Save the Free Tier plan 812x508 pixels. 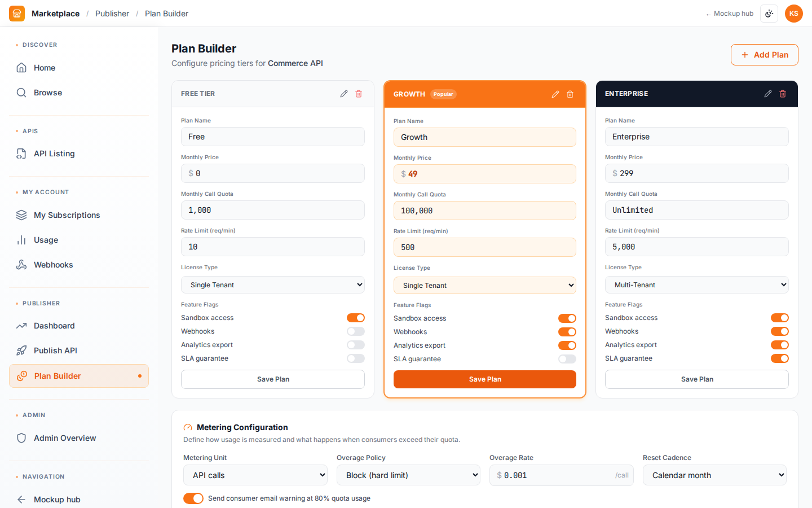pos(273,379)
